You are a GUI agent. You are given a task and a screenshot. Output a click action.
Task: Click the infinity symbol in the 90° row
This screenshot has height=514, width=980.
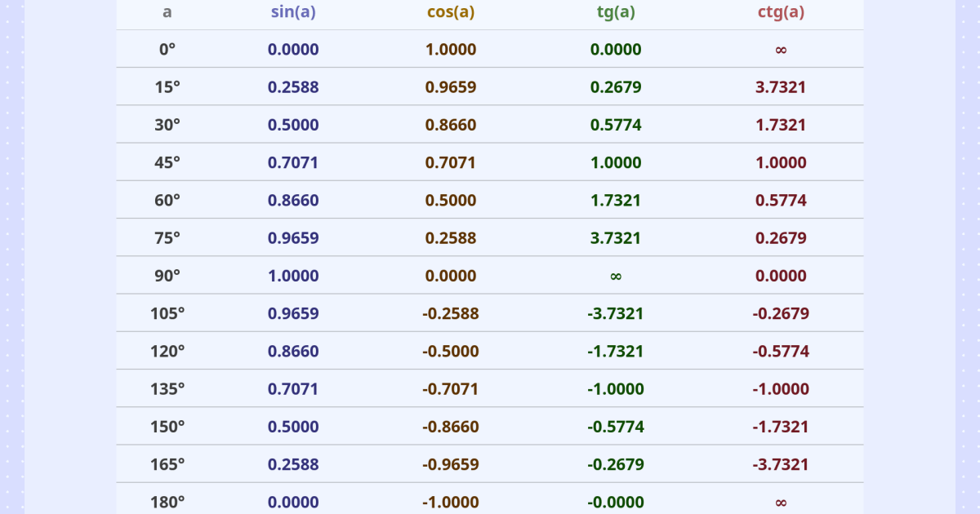click(x=616, y=276)
